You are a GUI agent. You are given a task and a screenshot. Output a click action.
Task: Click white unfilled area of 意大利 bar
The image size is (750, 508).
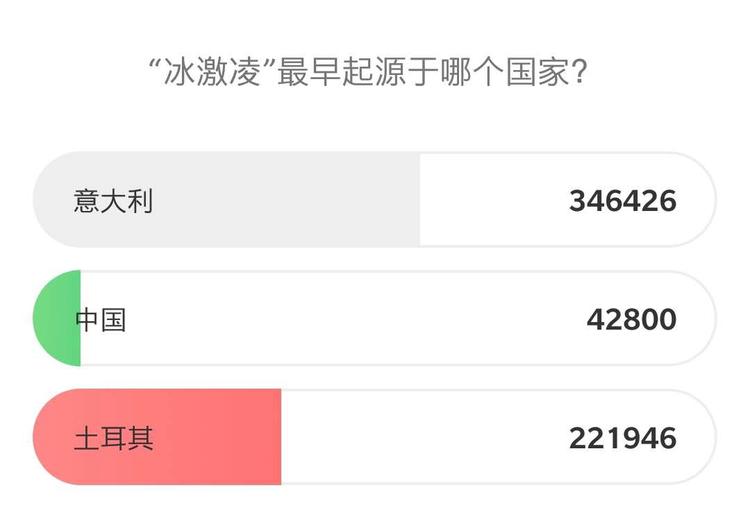490,201
